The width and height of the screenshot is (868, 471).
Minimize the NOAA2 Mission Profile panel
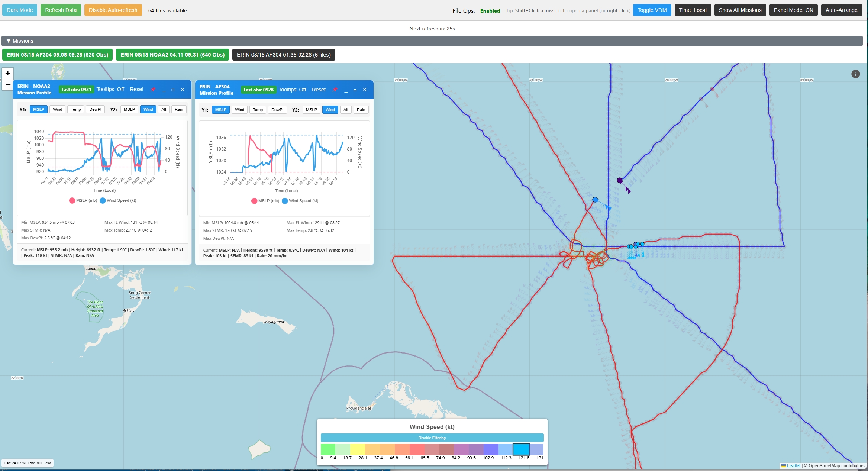click(x=164, y=90)
